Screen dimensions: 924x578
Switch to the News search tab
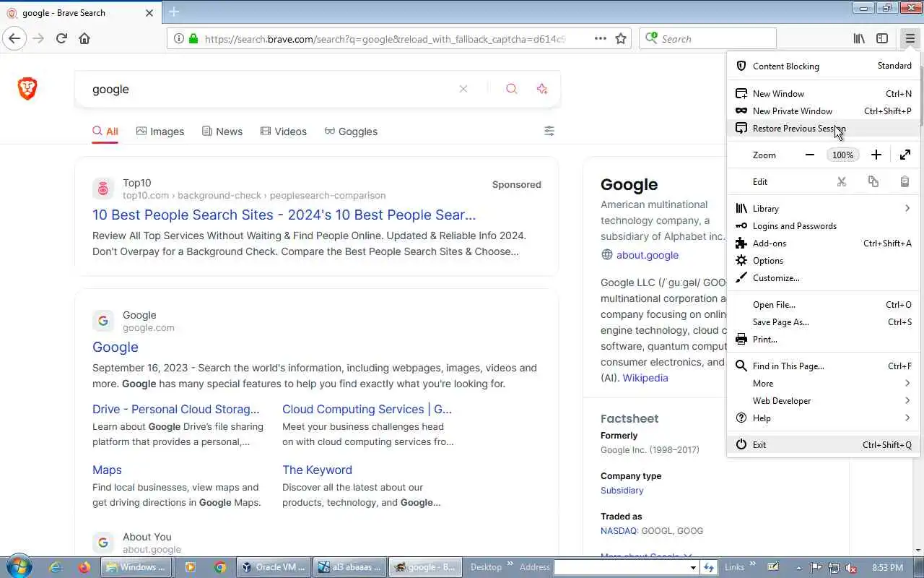pyautogui.click(x=222, y=131)
